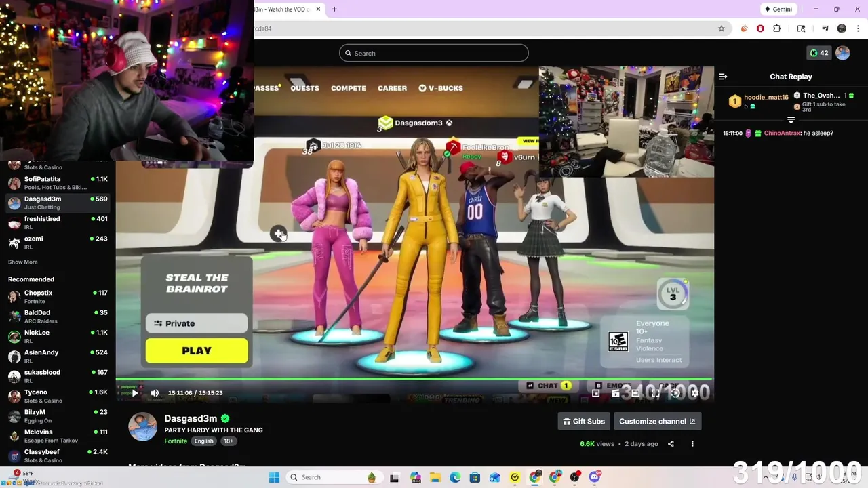This screenshot has width=868, height=488.
Task: Open Outlook from taskbar
Action: tap(495, 477)
